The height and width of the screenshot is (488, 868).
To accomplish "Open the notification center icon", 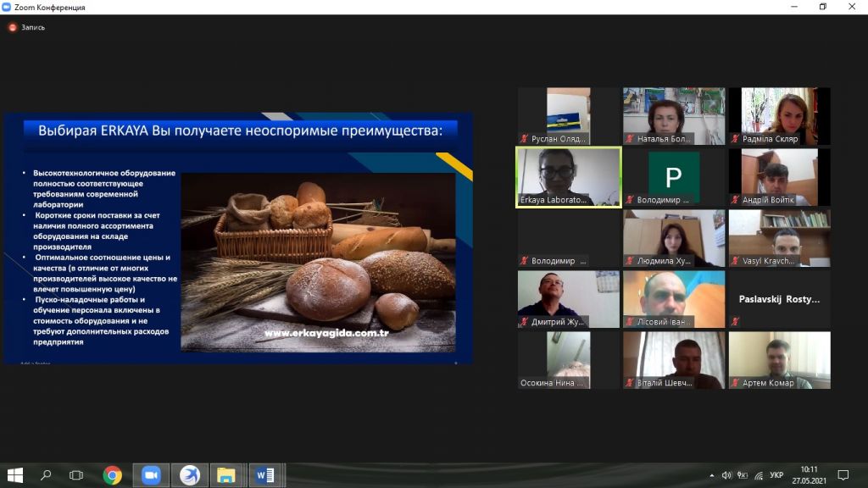I will [x=843, y=474].
